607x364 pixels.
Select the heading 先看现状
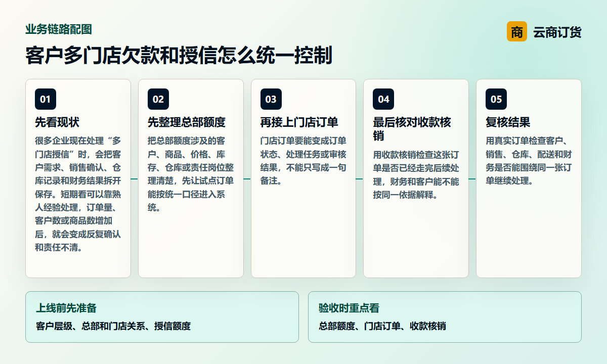click(57, 122)
